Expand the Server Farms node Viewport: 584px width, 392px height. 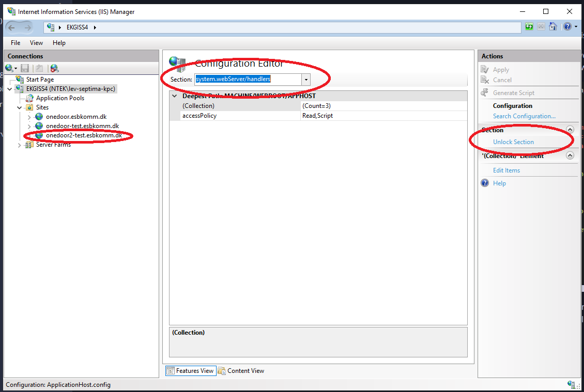(x=19, y=144)
